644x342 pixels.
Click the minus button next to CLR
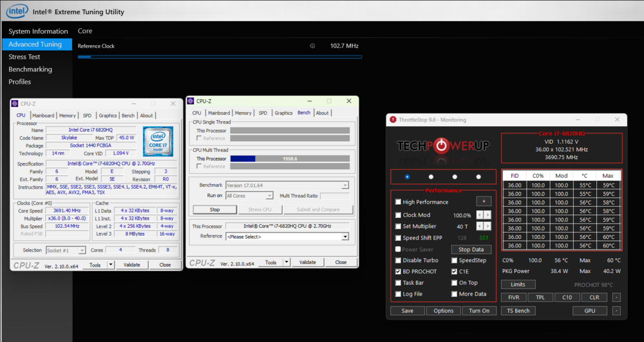pyautogui.click(x=616, y=298)
